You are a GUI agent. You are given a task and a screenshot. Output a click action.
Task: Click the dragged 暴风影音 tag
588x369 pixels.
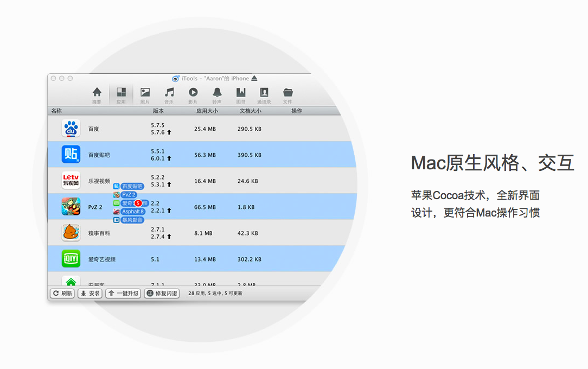132,220
